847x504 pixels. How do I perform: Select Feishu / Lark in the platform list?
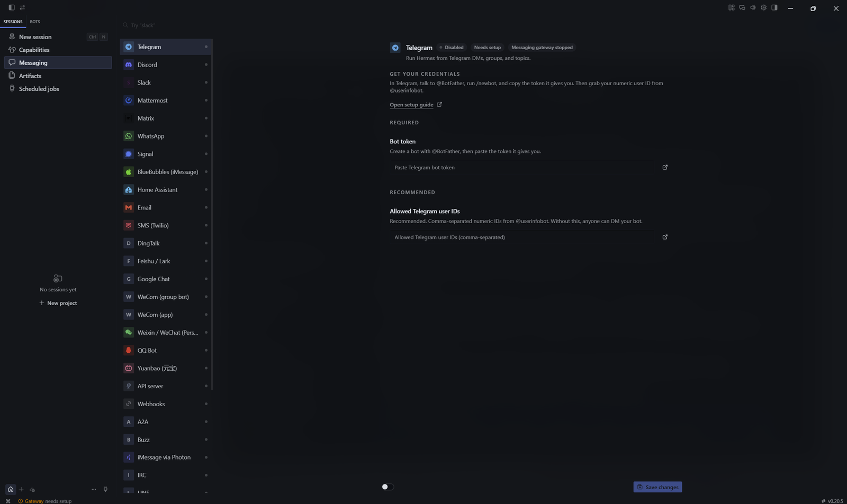click(x=166, y=261)
